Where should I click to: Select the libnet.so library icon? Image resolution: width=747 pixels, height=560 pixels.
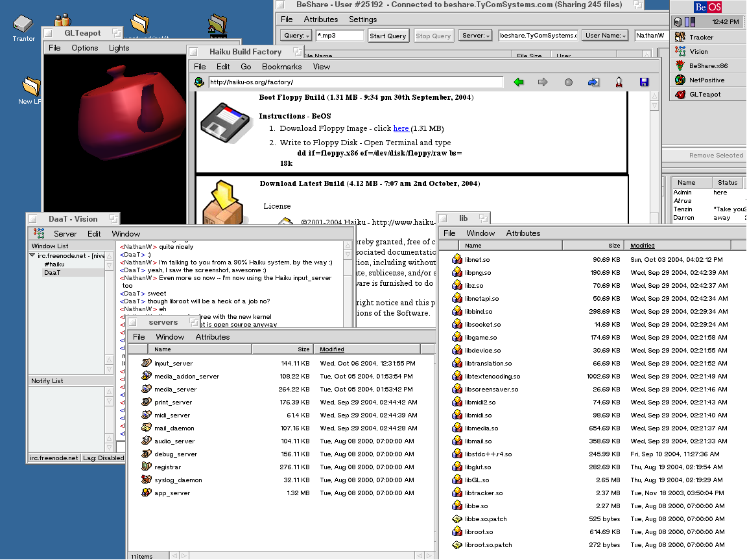point(457,259)
